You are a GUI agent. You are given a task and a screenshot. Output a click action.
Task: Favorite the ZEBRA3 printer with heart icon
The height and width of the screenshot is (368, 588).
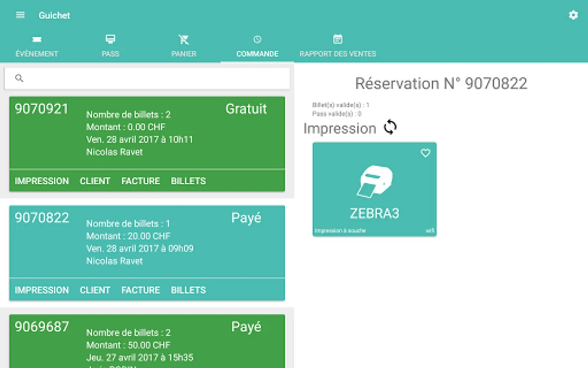425,153
